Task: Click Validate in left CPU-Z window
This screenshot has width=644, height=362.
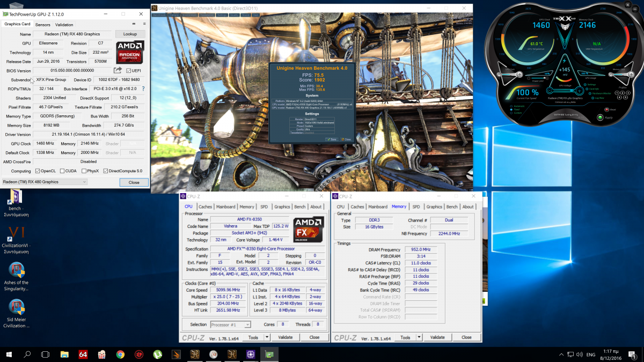Action: pos(286,337)
